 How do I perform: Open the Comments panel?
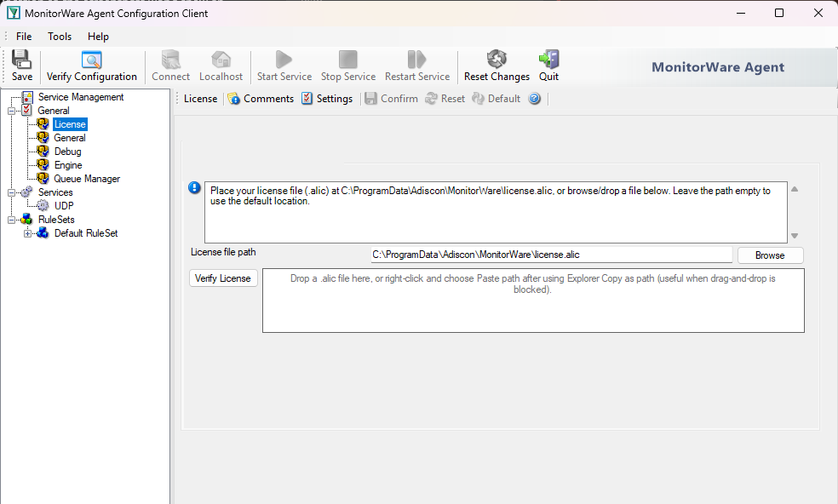(261, 99)
